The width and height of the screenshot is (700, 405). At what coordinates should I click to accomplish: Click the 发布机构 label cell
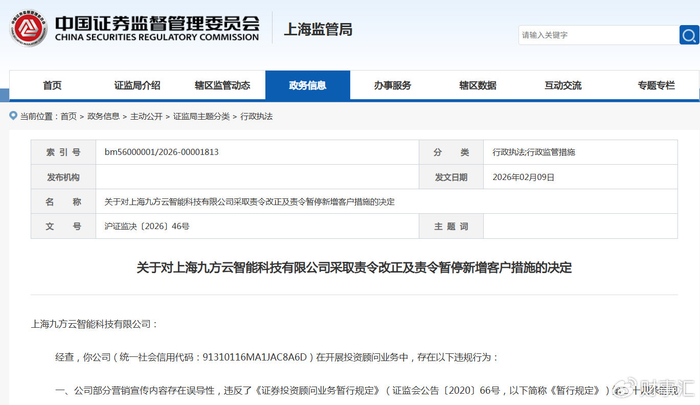point(63,177)
